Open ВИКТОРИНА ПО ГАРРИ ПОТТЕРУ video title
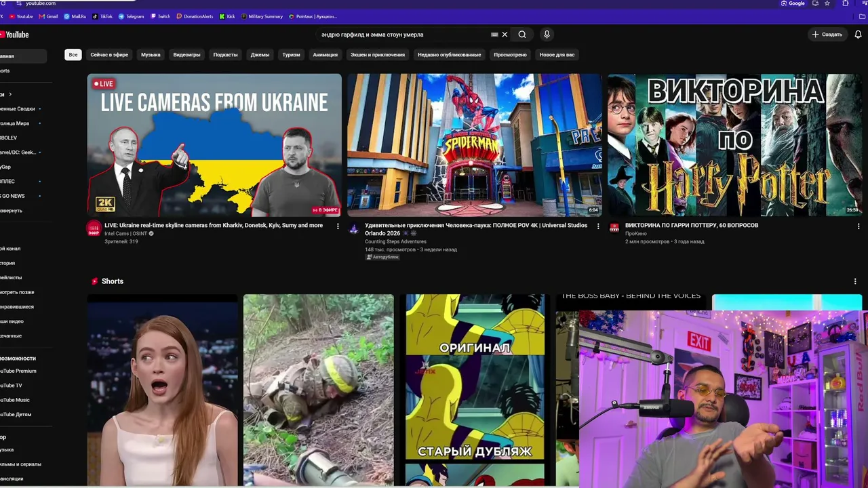Viewport: 868px width, 488px height. 692,225
